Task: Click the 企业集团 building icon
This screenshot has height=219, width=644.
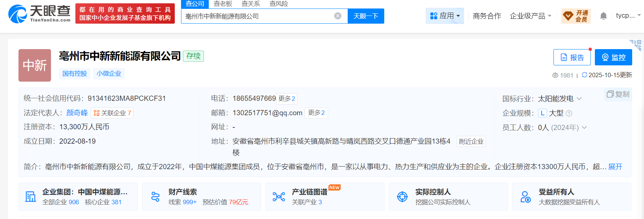Action: point(30,196)
